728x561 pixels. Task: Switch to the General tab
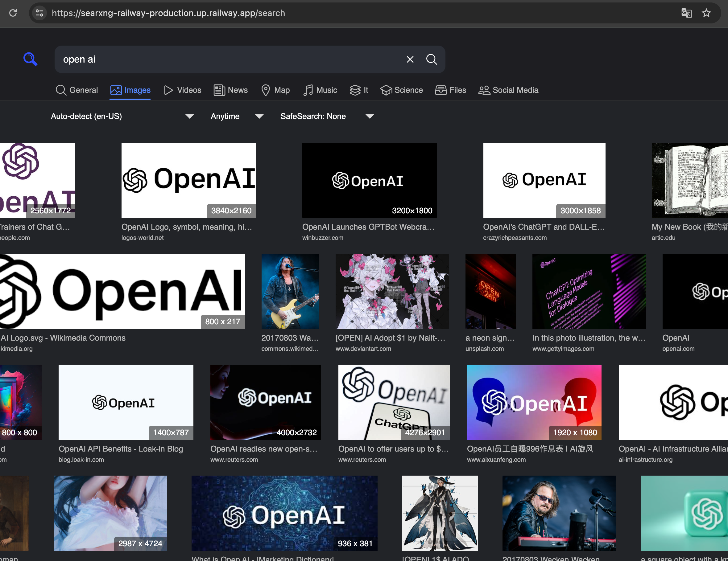(x=77, y=90)
